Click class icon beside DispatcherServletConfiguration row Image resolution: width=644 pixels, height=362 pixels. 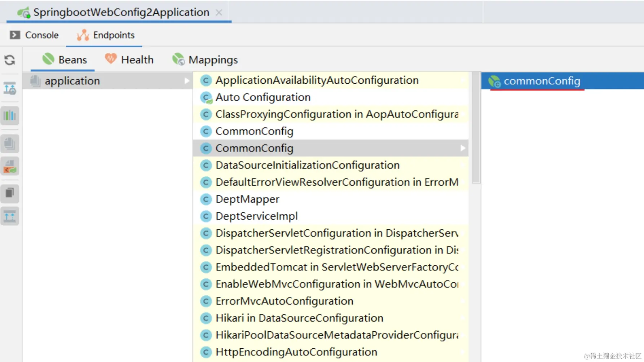pyautogui.click(x=206, y=233)
